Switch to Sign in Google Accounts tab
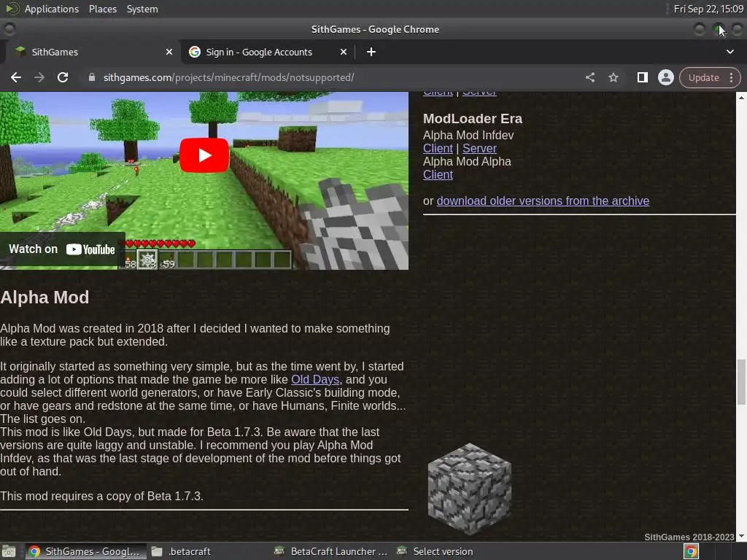The width and height of the screenshot is (747, 560). click(x=268, y=52)
